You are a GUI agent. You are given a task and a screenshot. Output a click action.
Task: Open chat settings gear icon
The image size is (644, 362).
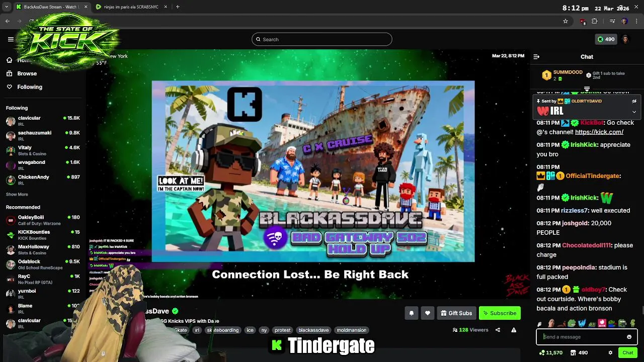point(610,353)
